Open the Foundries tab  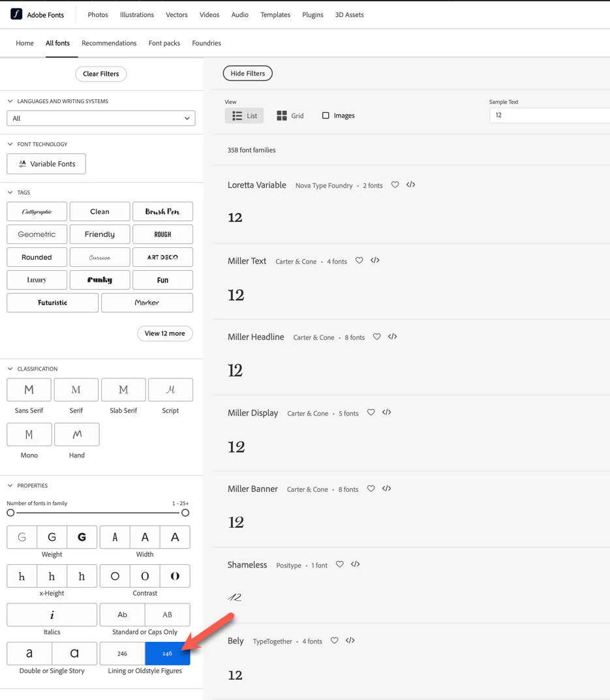coord(206,43)
